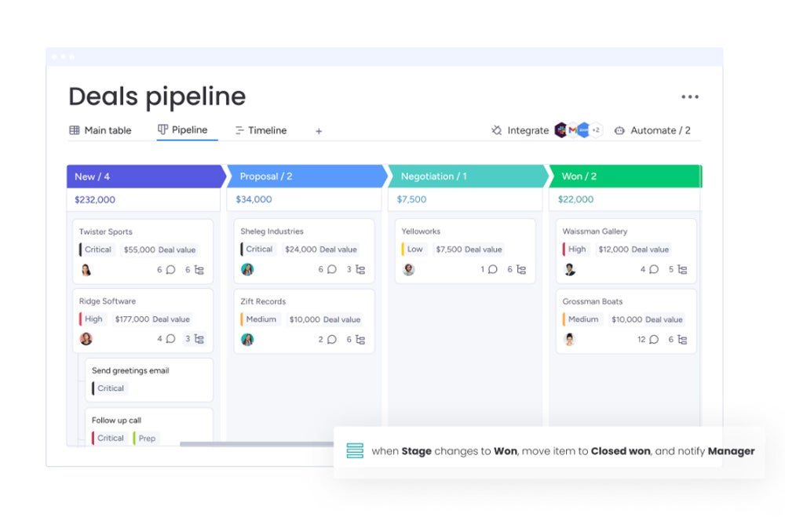The image size is (785, 532).
Task: Click Twister Sports owner avatar
Action: click(86, 270)
